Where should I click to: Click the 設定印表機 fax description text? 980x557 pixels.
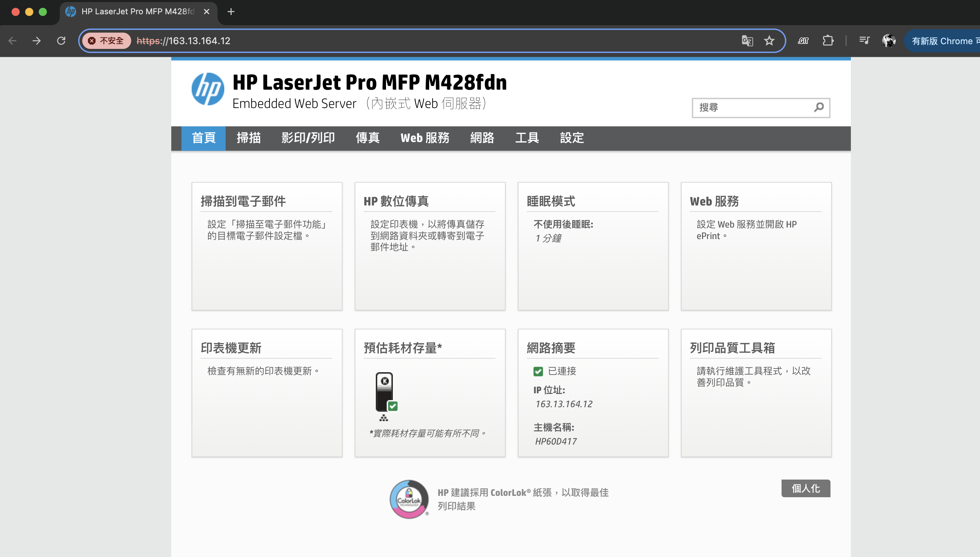click(x=427, y=235)
